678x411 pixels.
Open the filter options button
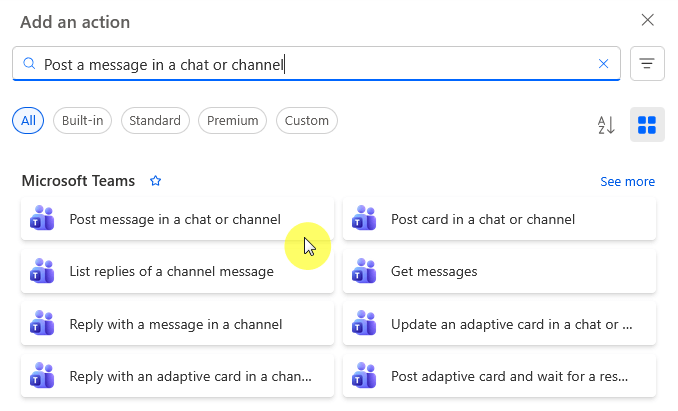tap(647, 64)
